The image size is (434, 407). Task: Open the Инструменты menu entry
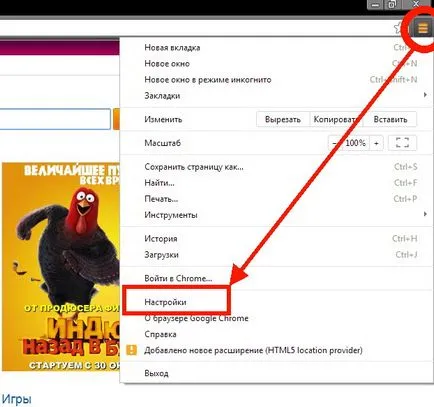coord(277,215)
